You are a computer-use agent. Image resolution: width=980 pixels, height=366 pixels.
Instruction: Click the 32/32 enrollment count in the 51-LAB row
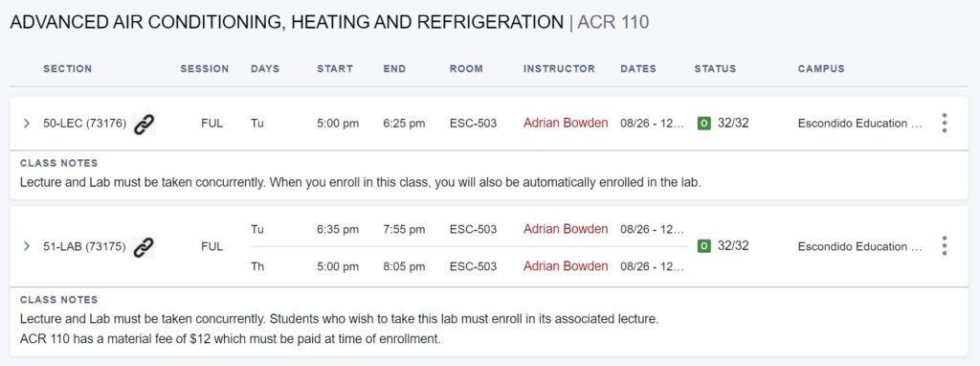point(733,246)
